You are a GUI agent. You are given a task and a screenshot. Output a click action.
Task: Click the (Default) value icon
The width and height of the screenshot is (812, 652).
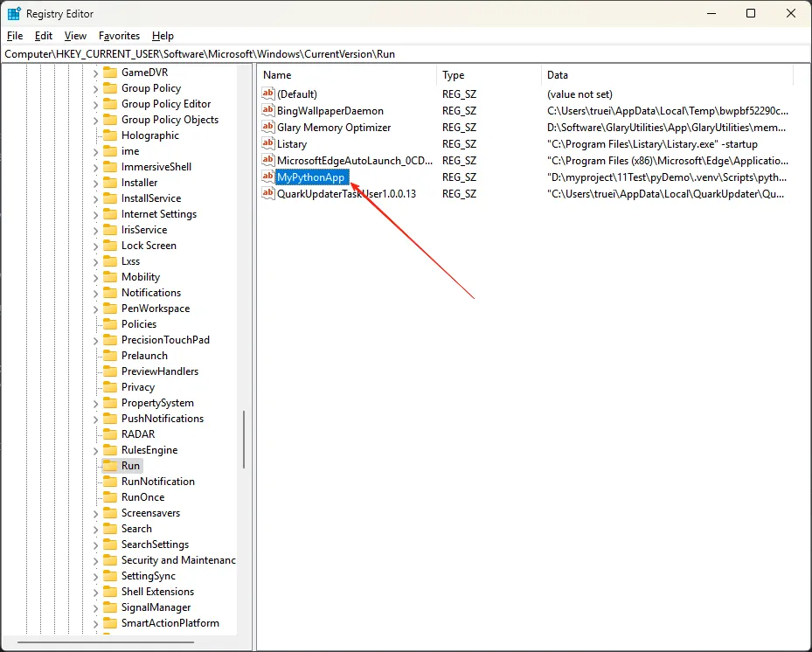268,94
